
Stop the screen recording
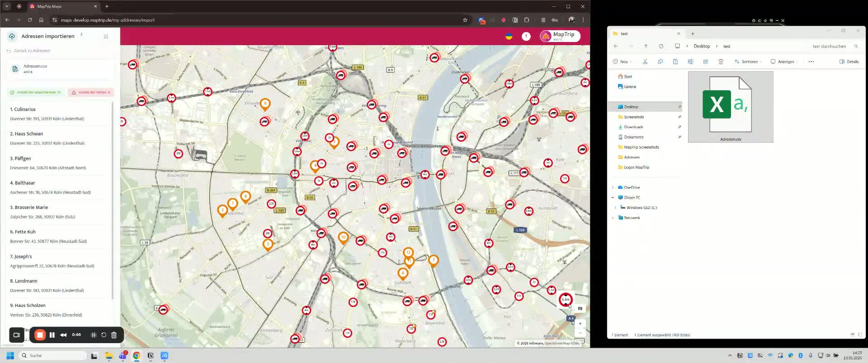[x=40, y=335]
